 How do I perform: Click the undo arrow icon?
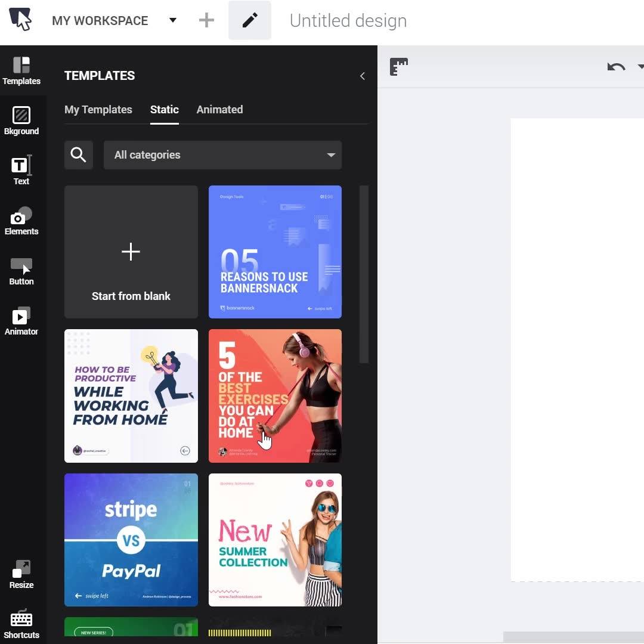coord(616,67)
